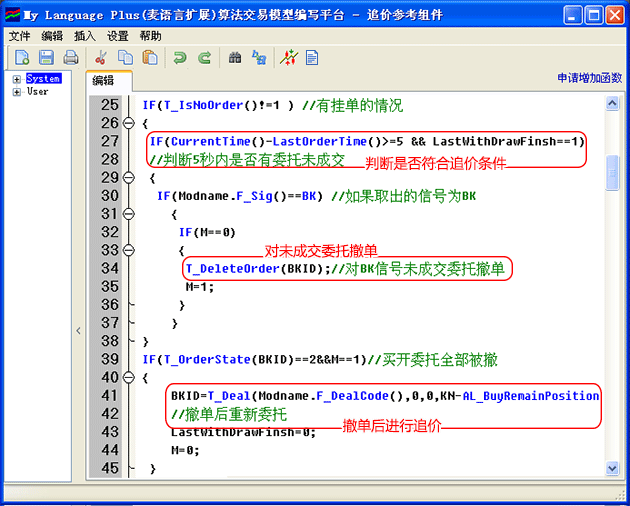Click the Replace text icon
Image resolution: width=630 pixels, height=506 pixels.
pos(259,58)
